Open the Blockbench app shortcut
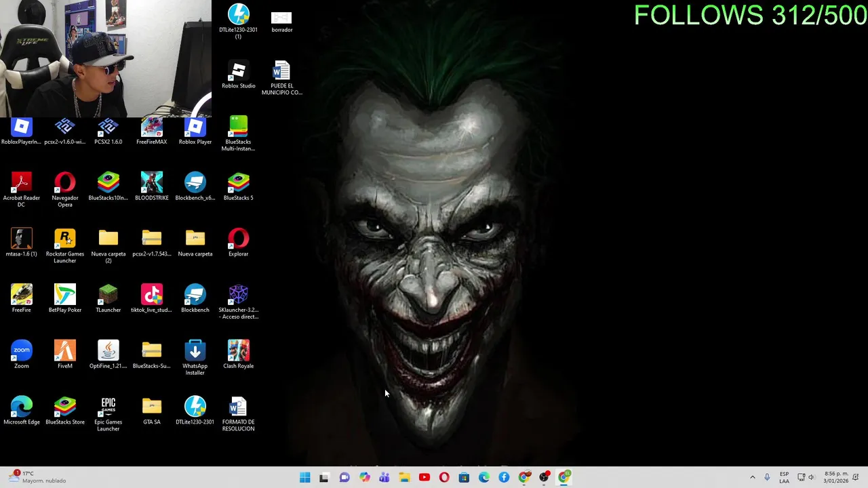 tap(195, 298)
